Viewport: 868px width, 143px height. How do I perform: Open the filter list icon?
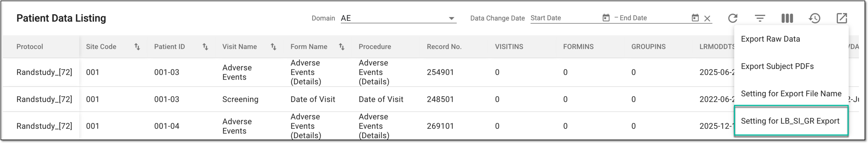[x=760, y=18]
